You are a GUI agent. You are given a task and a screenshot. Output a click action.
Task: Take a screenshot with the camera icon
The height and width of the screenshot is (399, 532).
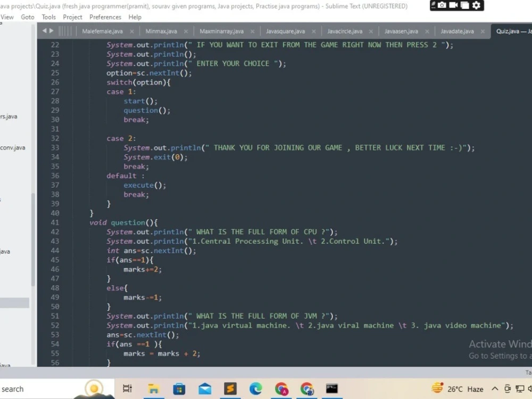(x=442, y=5)
